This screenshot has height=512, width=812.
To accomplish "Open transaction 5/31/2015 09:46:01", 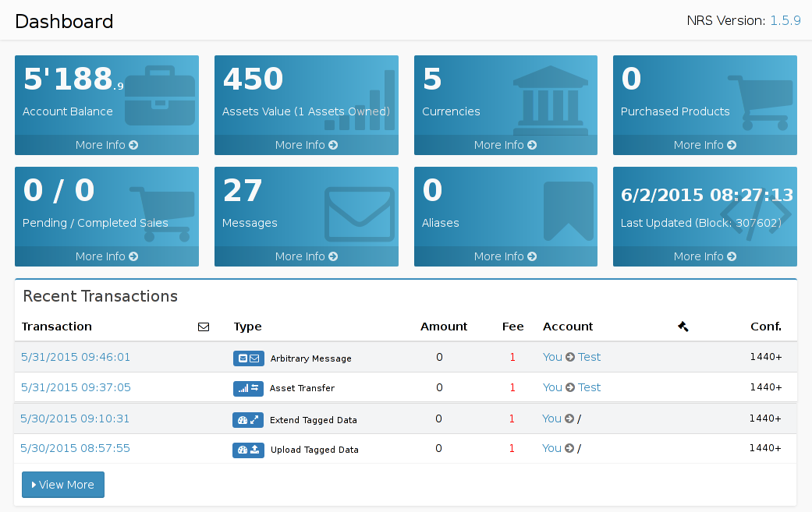I will coord(76,357).
